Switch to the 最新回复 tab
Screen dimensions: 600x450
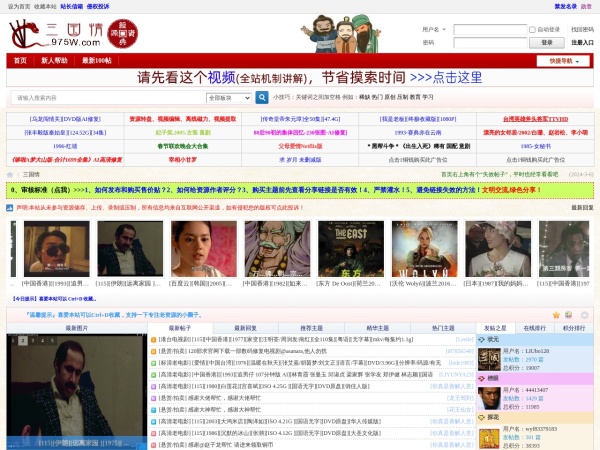(x=246, y=327)
